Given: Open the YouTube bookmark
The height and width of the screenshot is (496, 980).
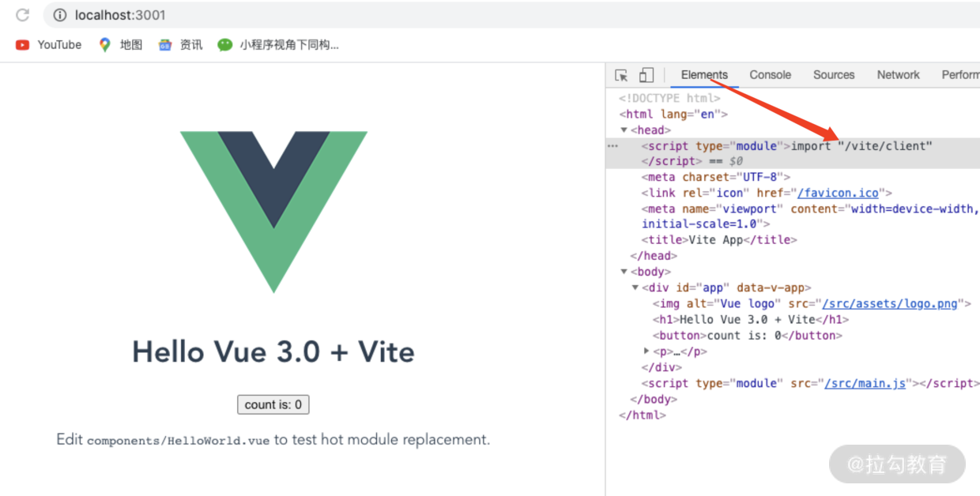Looking at the screenshot, I should (49, 45).
